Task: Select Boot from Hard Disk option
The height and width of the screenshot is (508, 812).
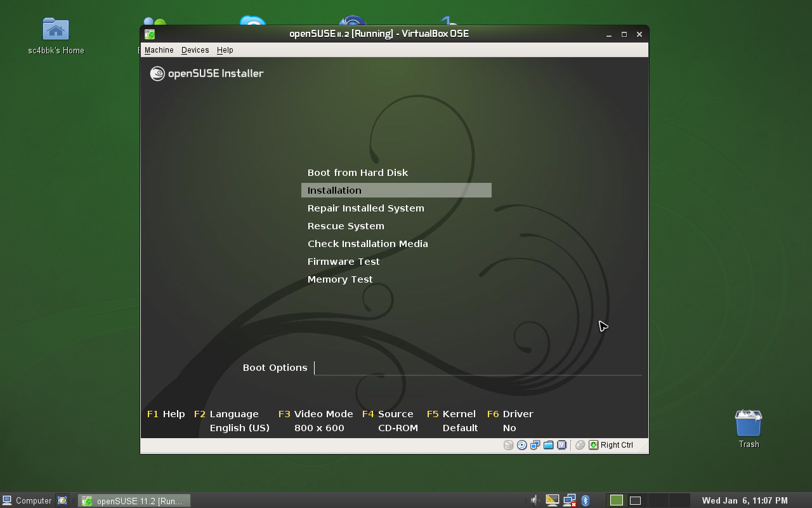Action: click(x=358, y=173)
